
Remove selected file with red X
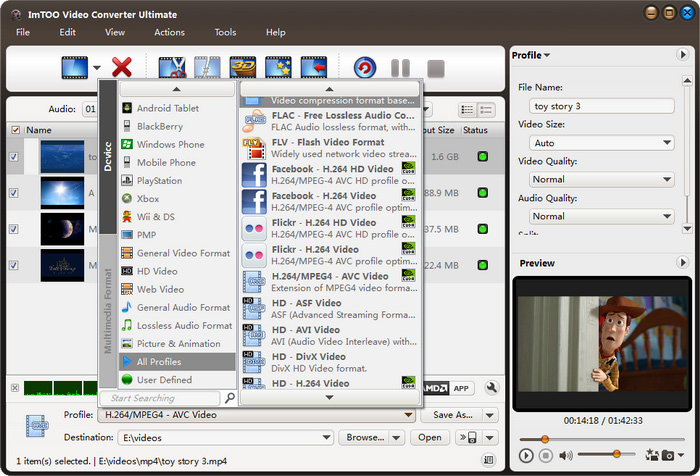click(x=121, y=68)
